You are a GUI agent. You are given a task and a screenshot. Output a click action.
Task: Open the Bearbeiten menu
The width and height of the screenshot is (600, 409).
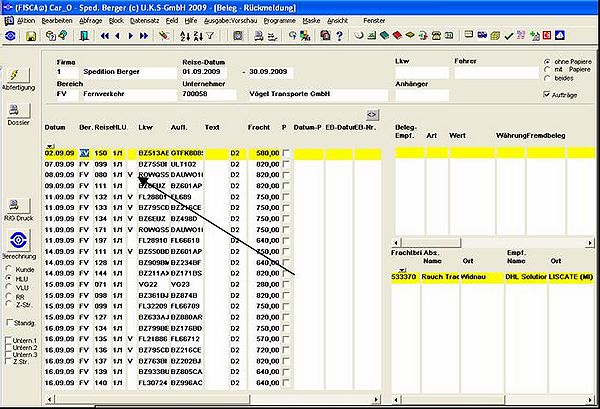57,21
